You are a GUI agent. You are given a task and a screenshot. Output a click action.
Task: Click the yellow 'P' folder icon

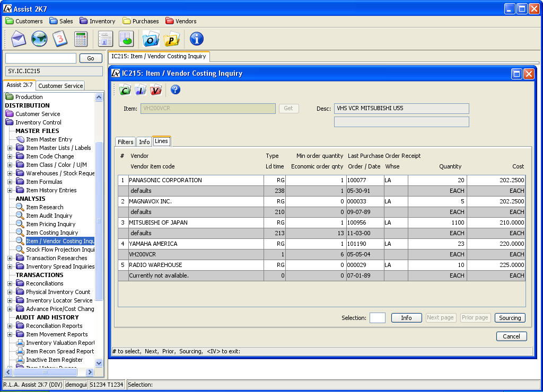tap(171, 39)
